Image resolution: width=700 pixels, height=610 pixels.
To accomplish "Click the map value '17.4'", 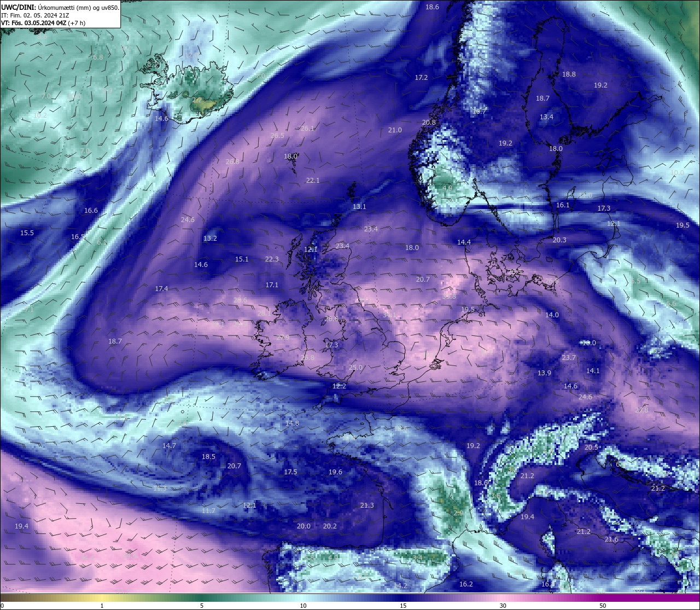I will [161, 288].
